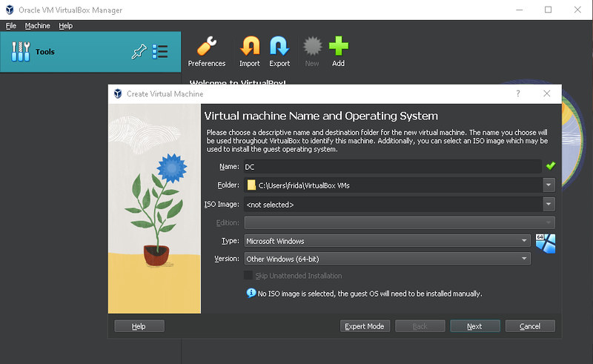The width and height of the screenshot is (593, 364).
Task: Open the disabled Edition dropdown
Action: (x=400, y=222)
